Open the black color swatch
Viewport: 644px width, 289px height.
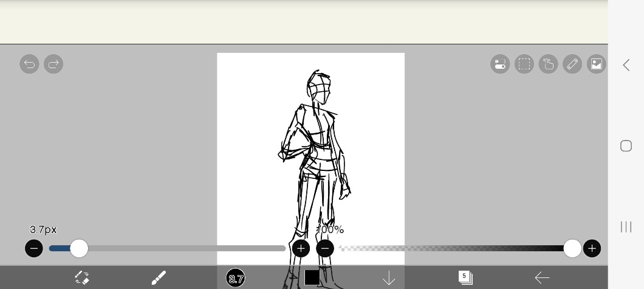pos(312,277)
